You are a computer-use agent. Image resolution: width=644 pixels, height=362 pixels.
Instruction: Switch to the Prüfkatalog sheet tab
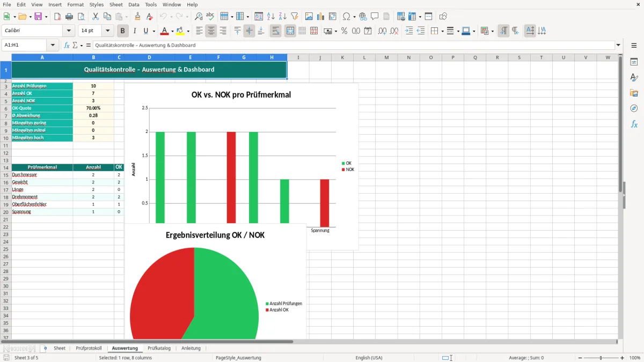click(159, 348)
